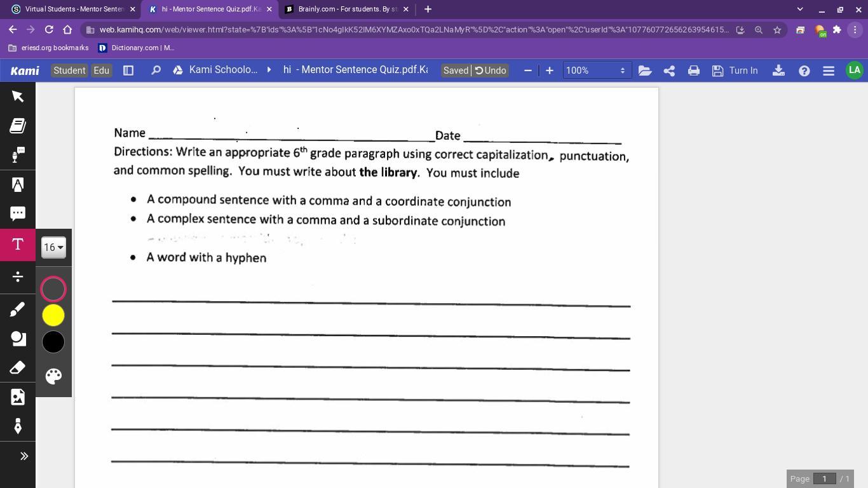868x488 pixels.
Task: Click the browser zoom magnifier icon
Action: pos(759,30)
